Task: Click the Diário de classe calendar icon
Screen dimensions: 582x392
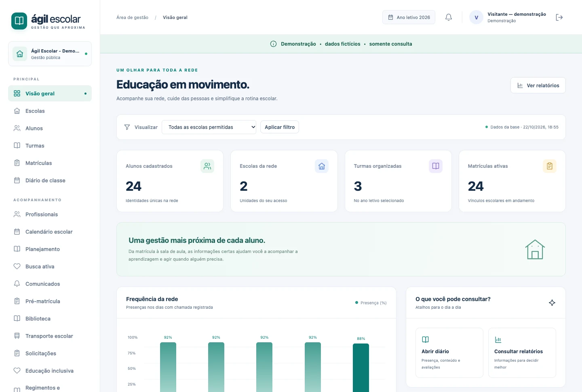Action: [x=17, y=180]
